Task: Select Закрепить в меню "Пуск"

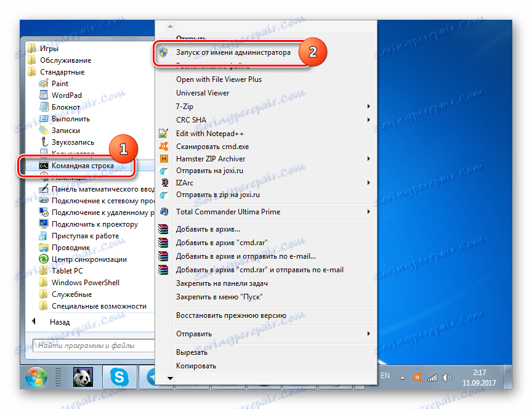Action: 219,297
